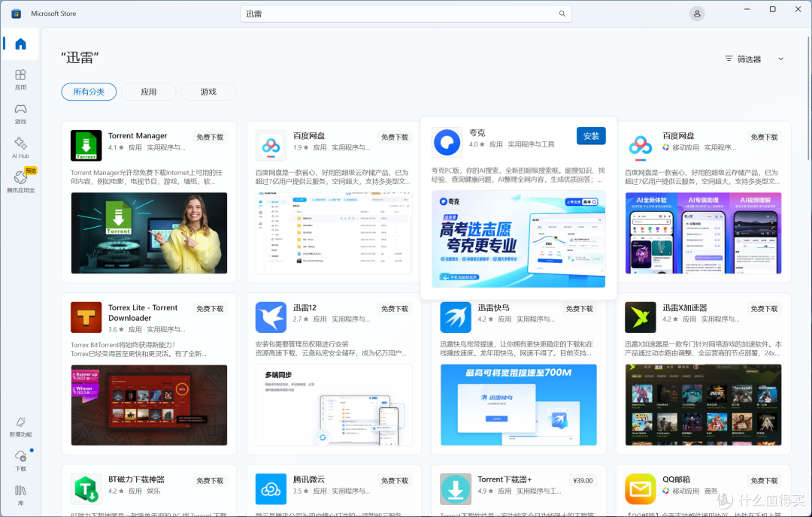Viewport: 812px width, 517px height.
Task: Click the Torrent Manager title text
Action: coord(138,135)
